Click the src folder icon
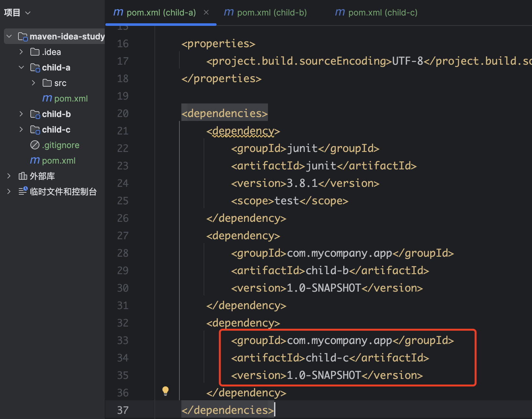Viewport: 532px width, 419px height. (x=47, y=83)
